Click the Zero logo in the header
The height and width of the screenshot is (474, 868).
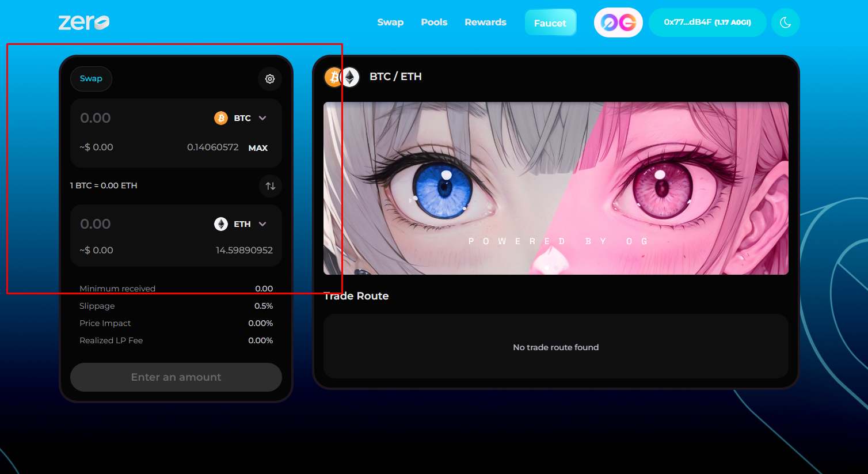point(84,22)
